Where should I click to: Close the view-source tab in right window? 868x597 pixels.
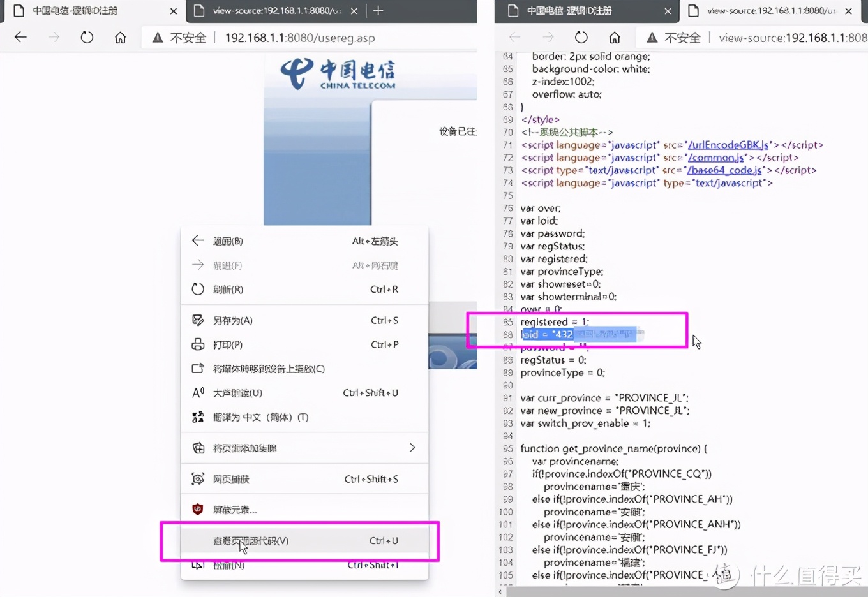[848, 11]
